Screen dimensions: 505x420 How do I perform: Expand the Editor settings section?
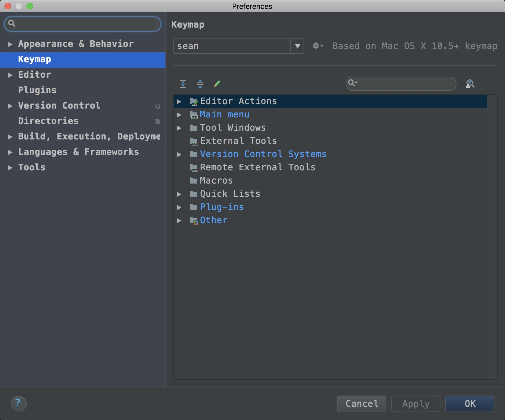pos(10,75)
